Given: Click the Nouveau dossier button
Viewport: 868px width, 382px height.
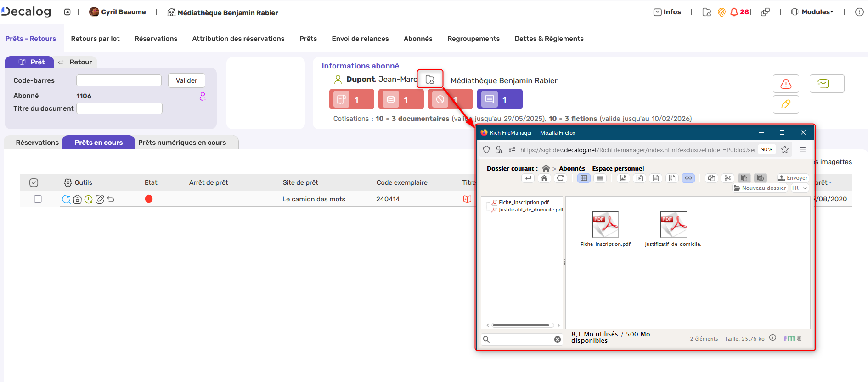Looking at the screenshot, I should [x=760, y=188].
